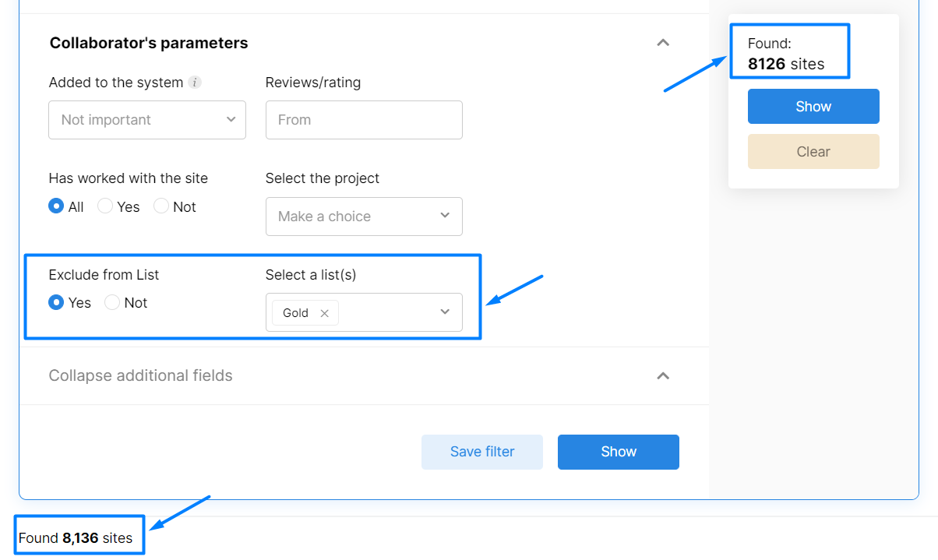Click the info icon beside Added to the system
The image size is (938, 560).
195,83
